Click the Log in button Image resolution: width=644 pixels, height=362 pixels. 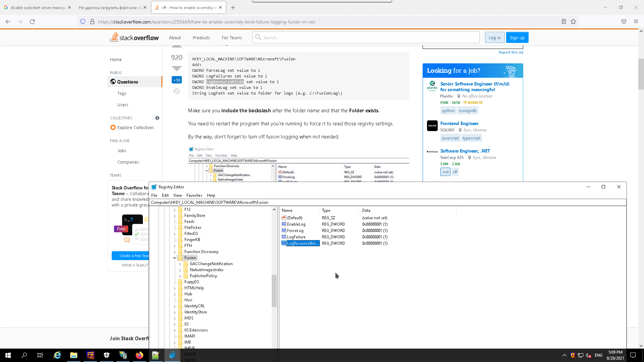tap(494, 38)
